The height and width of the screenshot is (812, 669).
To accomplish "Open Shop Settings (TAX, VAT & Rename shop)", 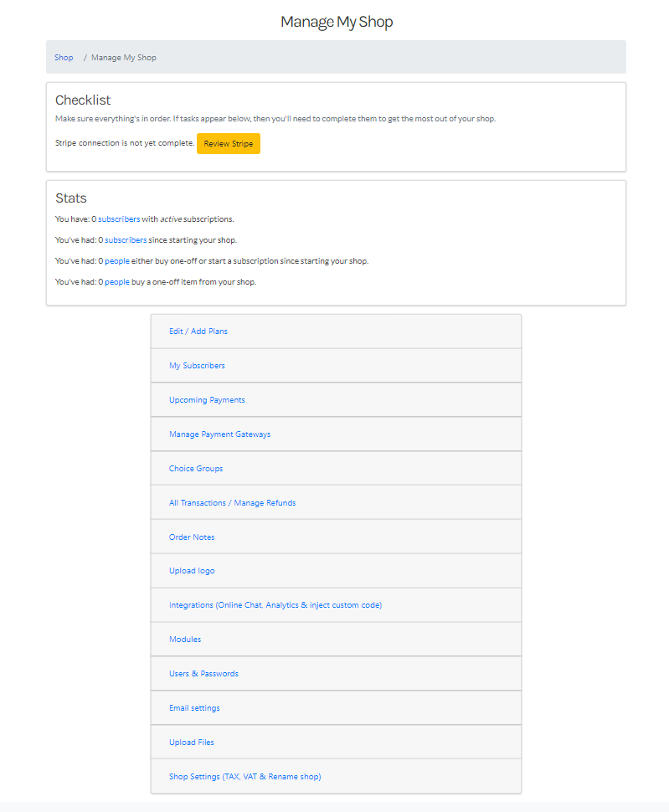I will pos(245,777).
